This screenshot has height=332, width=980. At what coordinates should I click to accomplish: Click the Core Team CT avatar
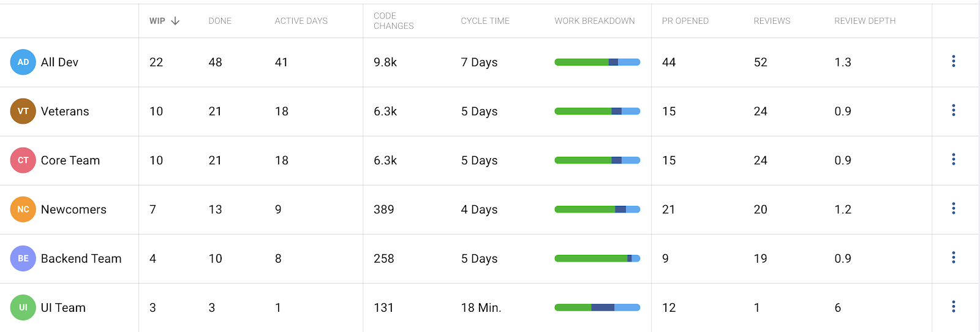point(23,160)
